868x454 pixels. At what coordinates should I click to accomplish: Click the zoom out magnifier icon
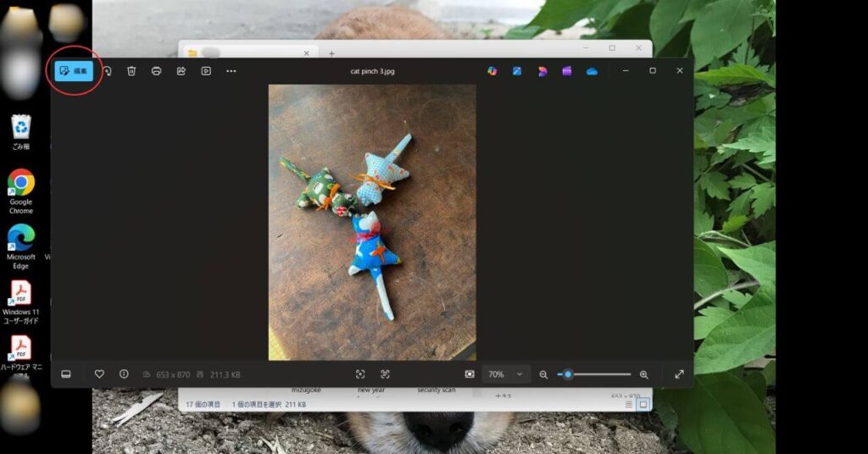[x=543, y=374]
